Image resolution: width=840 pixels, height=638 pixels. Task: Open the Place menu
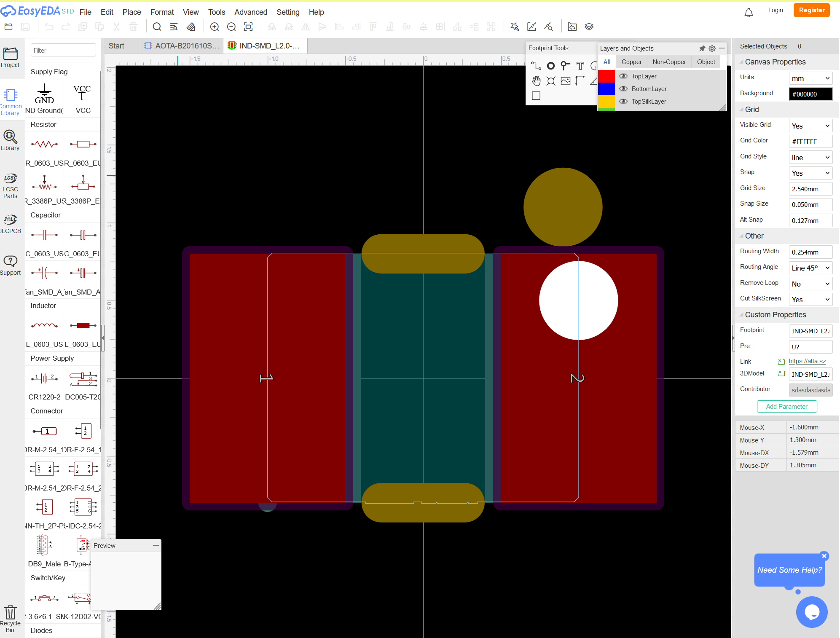pos(132,12)
